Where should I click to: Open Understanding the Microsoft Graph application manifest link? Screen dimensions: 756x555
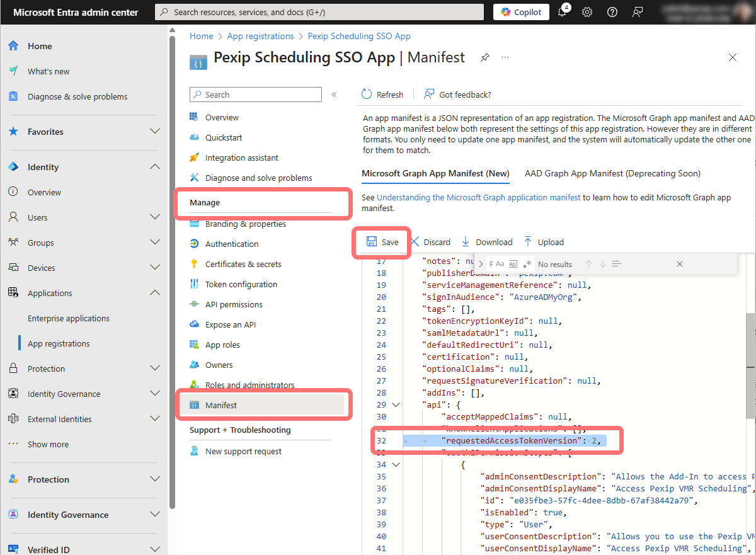[478, 197]
